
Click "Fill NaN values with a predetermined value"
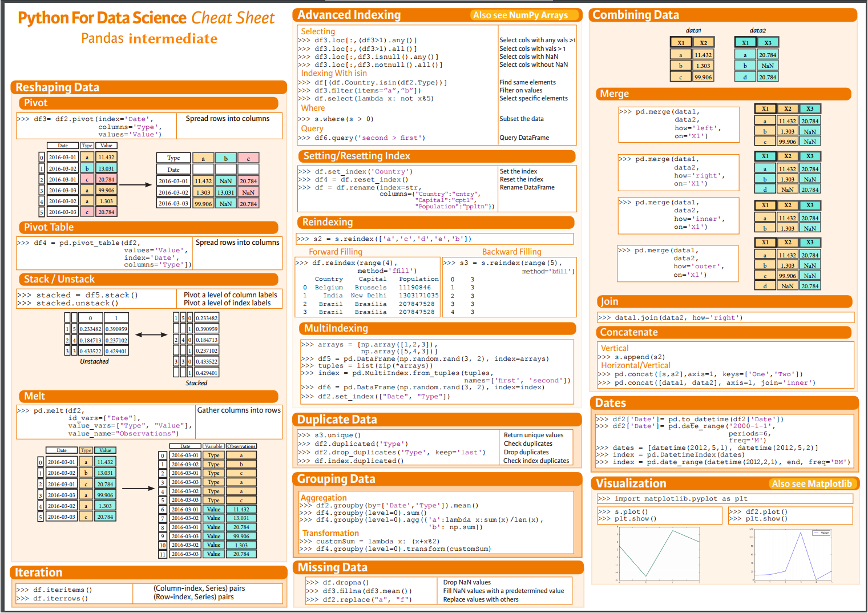(x=503, y=591)
